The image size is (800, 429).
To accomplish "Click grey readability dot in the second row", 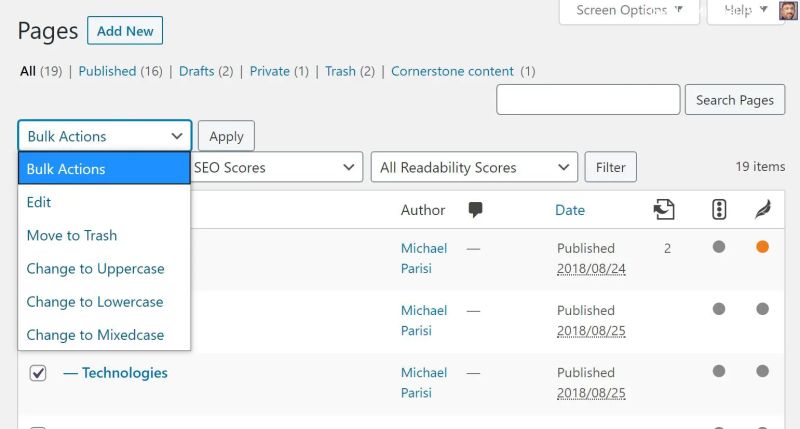I will pyautogui.click(x=762, y=309).
